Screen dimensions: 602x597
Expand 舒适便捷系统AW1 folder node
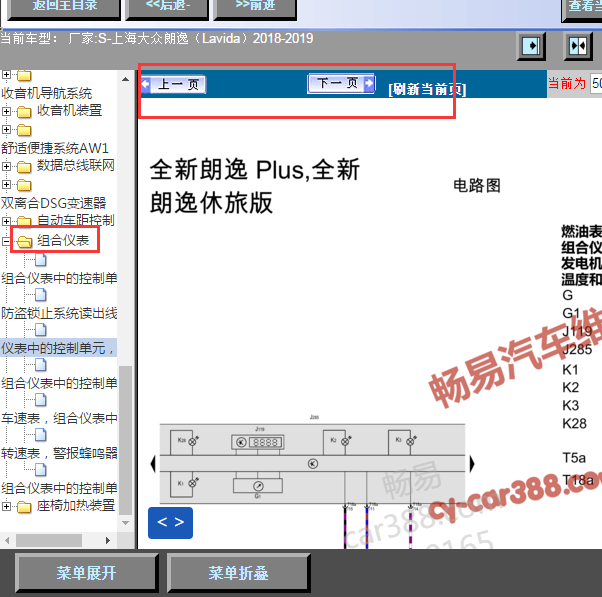6,129
